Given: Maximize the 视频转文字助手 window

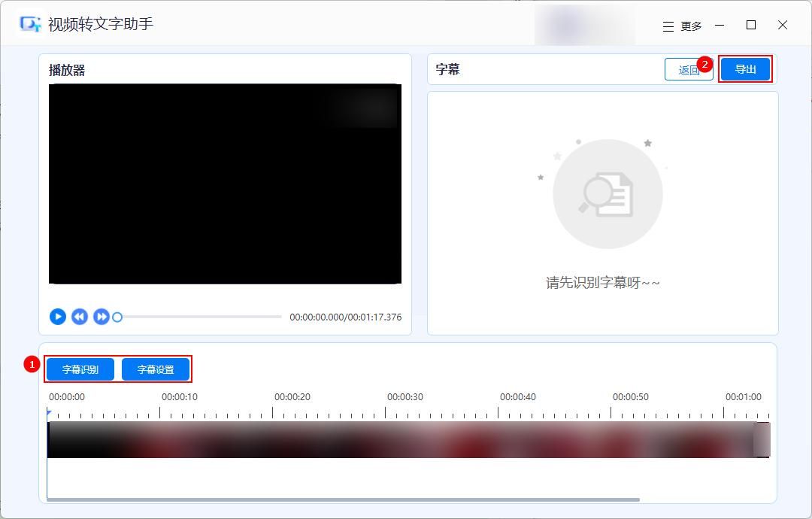Looking at the screenshot, I should [x=751, y=25].
